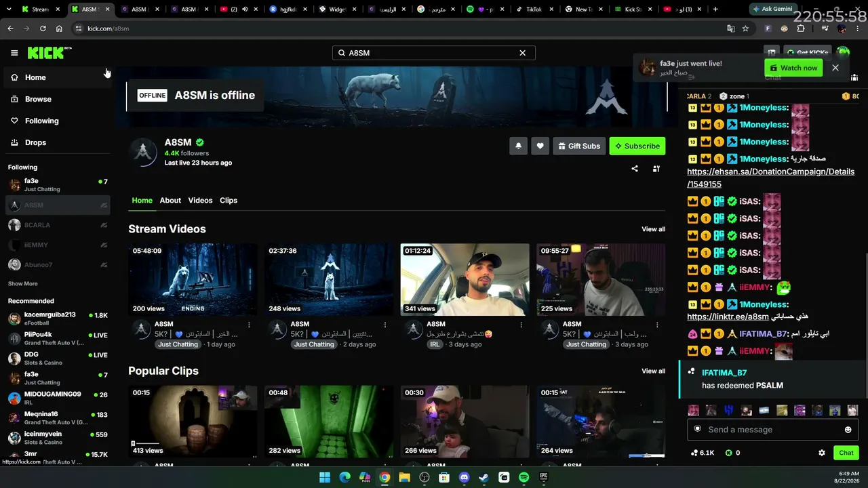The width and height of the screenshot is (868, 488).
Task: Click the Gift Subs button
Action: tap(579, 146)
